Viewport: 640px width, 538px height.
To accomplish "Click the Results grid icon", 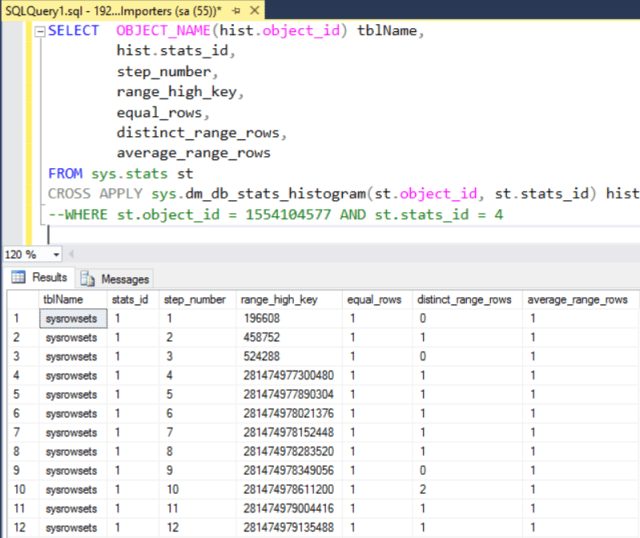I will click(19, 278).
